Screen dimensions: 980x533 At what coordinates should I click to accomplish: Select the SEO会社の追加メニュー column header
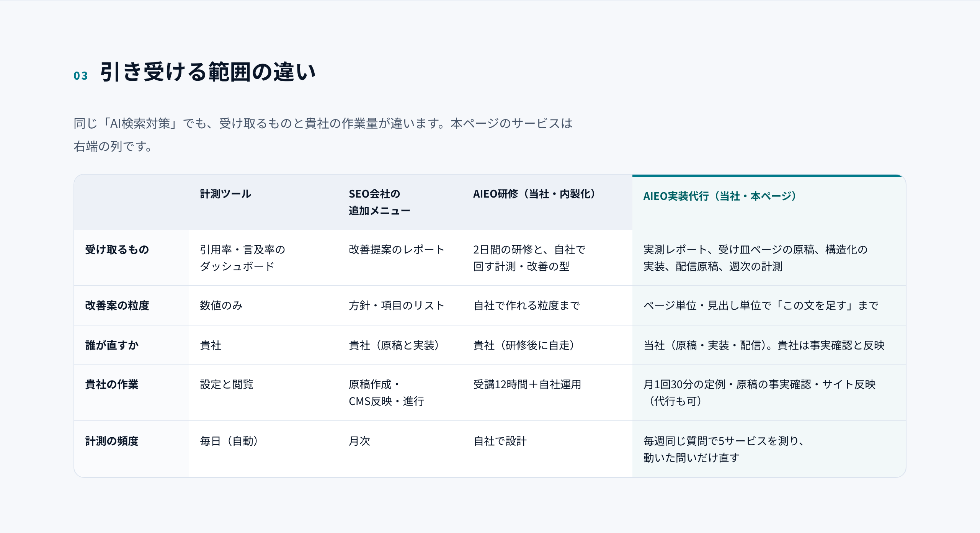pos(379,202)
